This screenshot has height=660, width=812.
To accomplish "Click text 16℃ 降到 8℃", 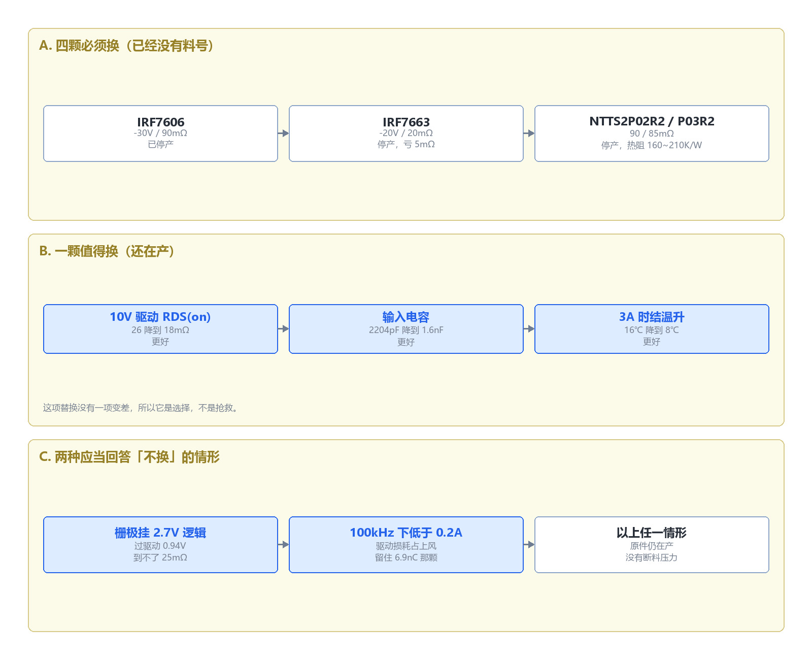I will 652,330.
